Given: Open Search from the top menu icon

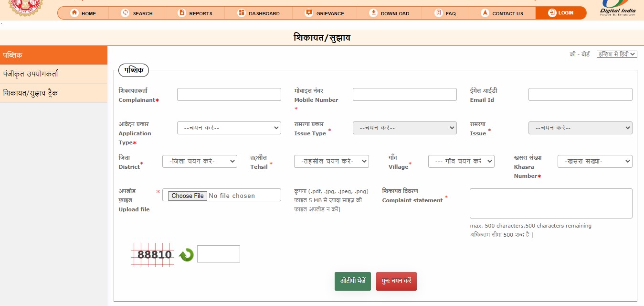Looking at the screenshot, I should coord(125,13).
